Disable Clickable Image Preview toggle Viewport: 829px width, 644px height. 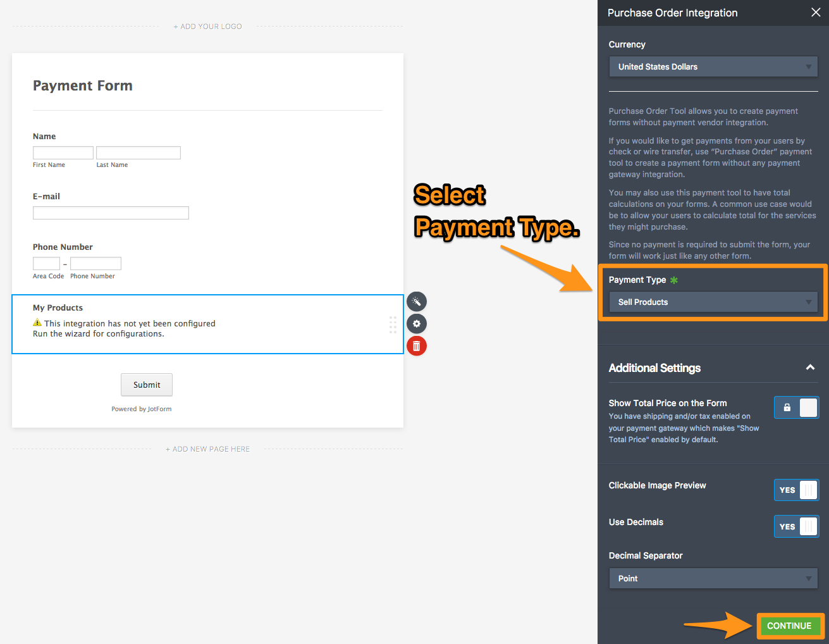(x=796, y=490)
